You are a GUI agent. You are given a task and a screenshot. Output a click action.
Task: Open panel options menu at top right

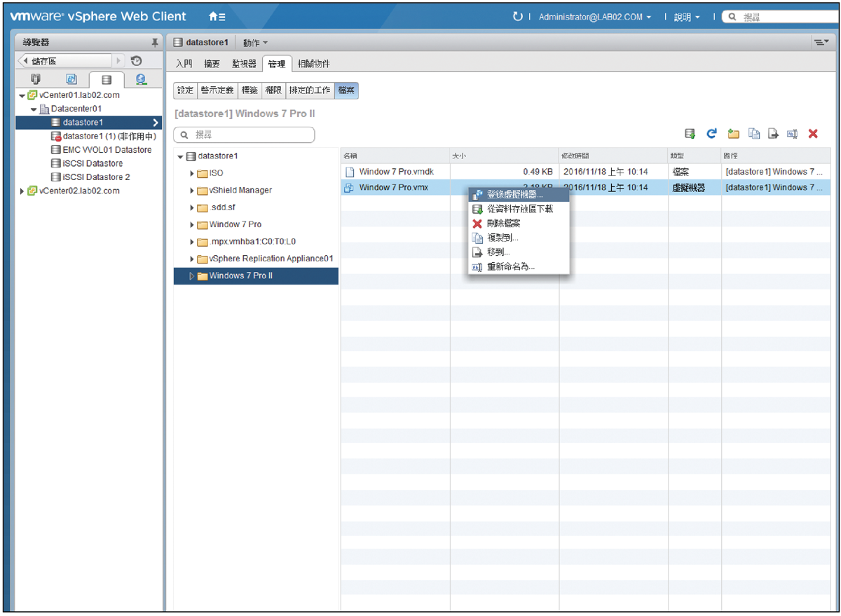tap(821, 43)
